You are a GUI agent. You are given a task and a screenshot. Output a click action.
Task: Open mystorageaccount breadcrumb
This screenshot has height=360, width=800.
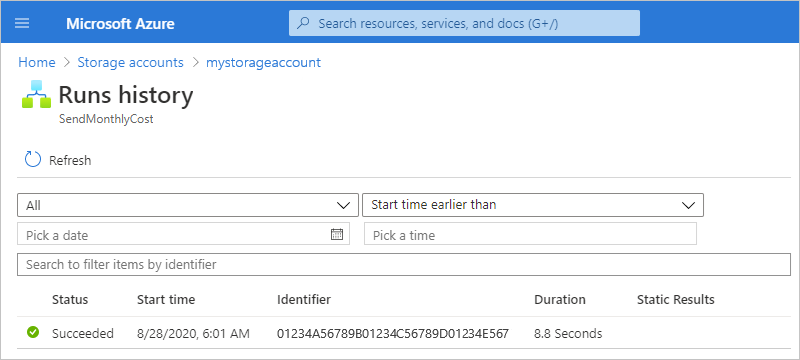tap(263, 62)
